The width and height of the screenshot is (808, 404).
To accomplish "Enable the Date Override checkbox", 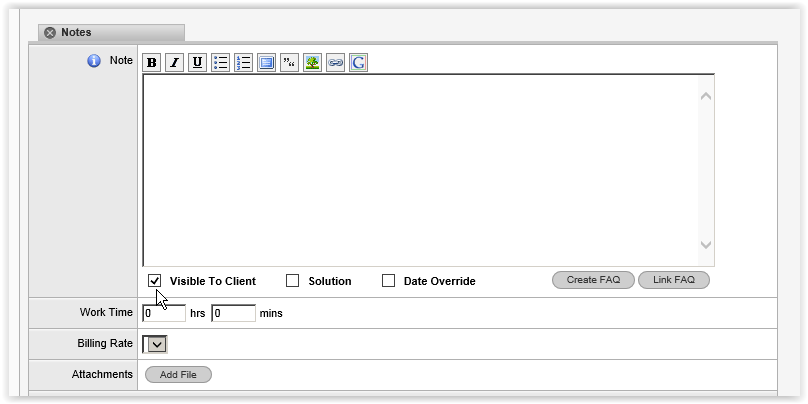I will (x=389, y=281).
